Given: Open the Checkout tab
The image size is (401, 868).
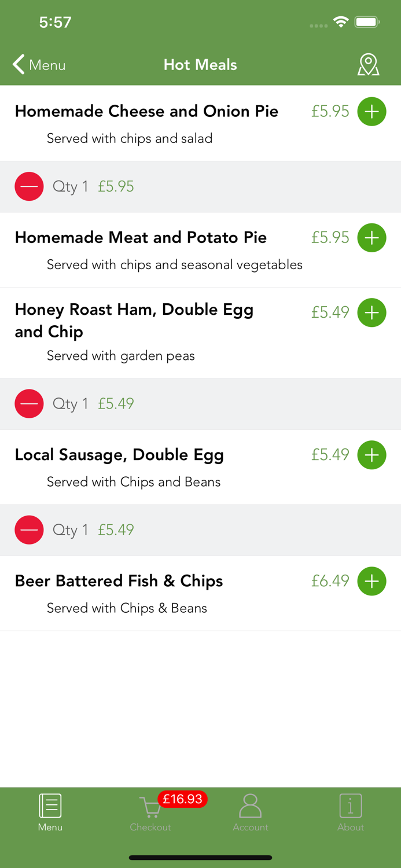Looking at the screenshot, I should tap(150, 812).
